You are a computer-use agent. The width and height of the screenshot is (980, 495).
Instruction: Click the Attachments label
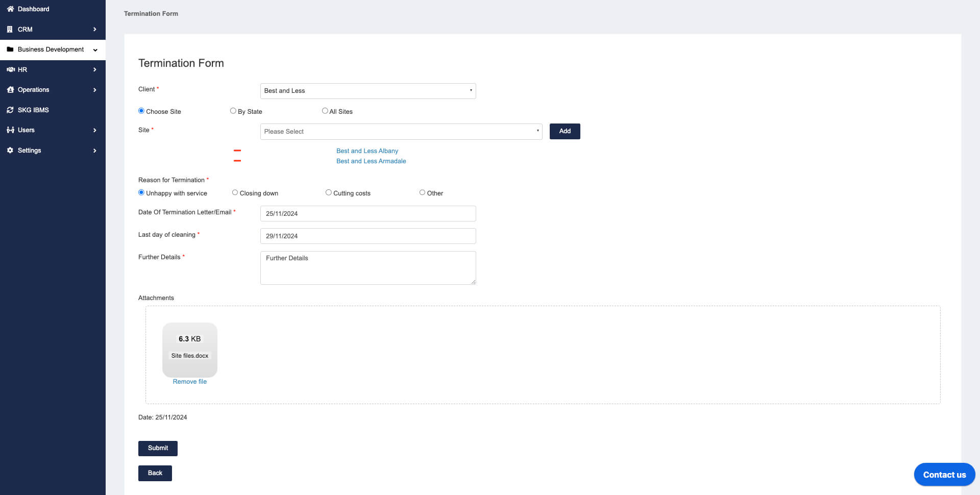point(156,298)
